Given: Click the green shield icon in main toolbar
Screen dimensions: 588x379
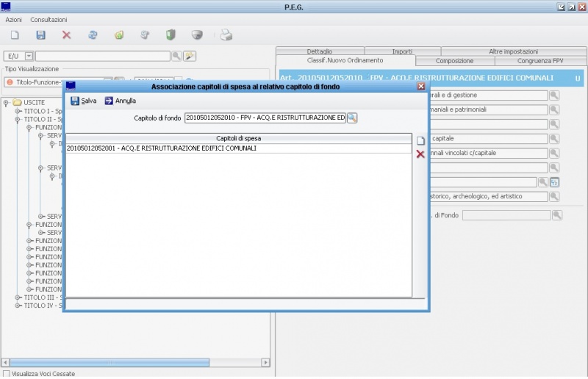Looking at the screenshot, I should (171, 35).
